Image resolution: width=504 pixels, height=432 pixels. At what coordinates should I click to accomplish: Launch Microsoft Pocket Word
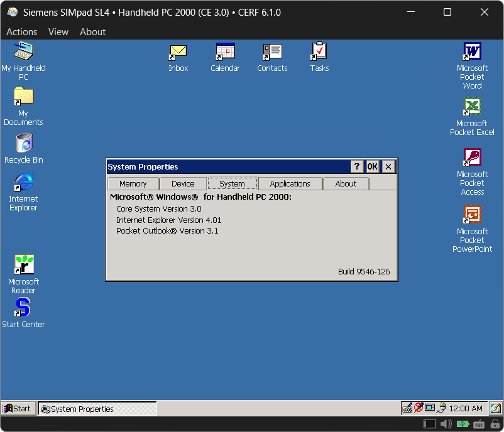(x=472, y=51)
